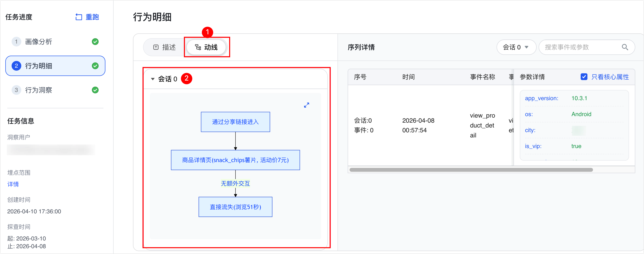Collapse the 会话 0 section
Viewport: 644px width, 254px height.
click(153, 79)
